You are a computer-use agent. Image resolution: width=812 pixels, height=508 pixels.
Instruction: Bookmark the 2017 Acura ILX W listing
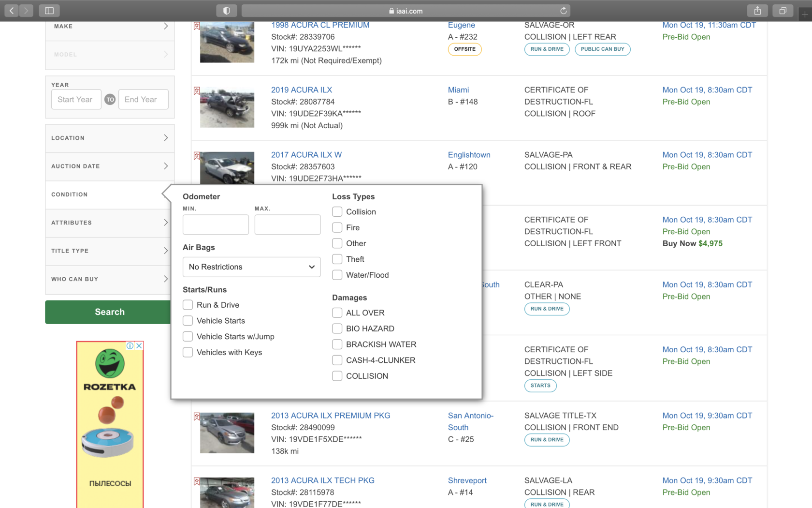tap(197, 155)
